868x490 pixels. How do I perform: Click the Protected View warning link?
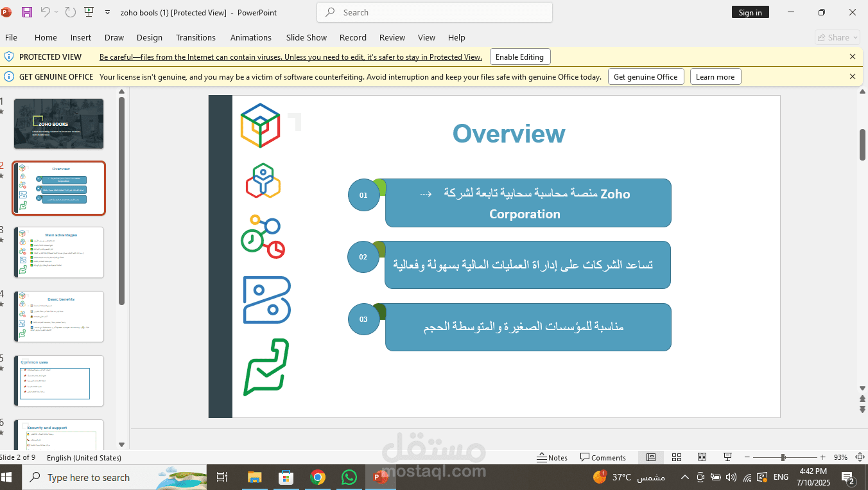point(291,57)
